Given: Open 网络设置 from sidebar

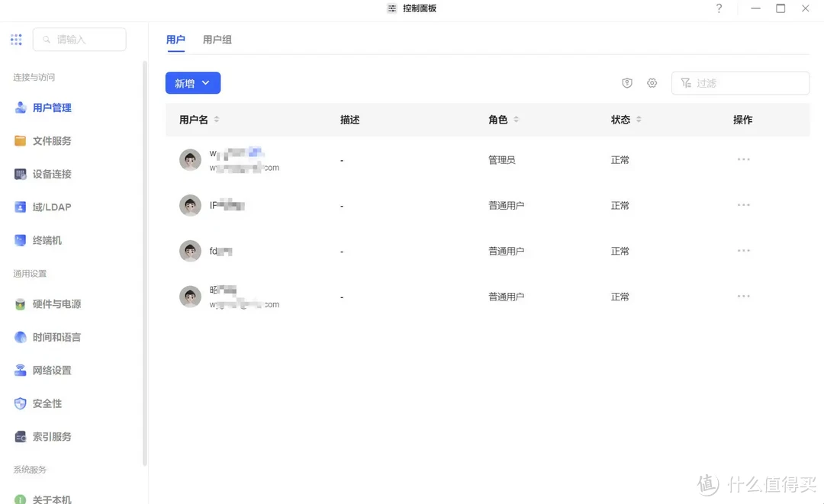Looking at the screenshot, I should coord(50,370).
